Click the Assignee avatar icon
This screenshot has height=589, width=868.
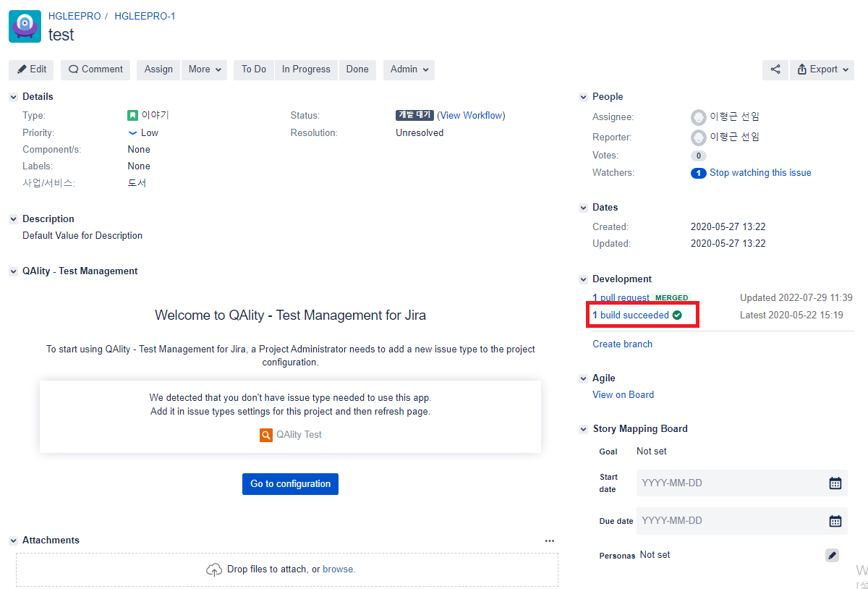(699, 116)
